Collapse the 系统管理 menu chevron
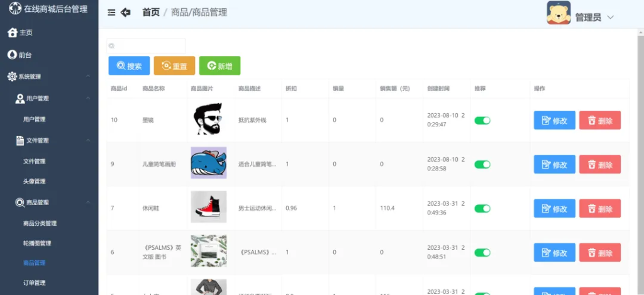The image size is (644, 295). pyautogui.click(x=88, y=77)
